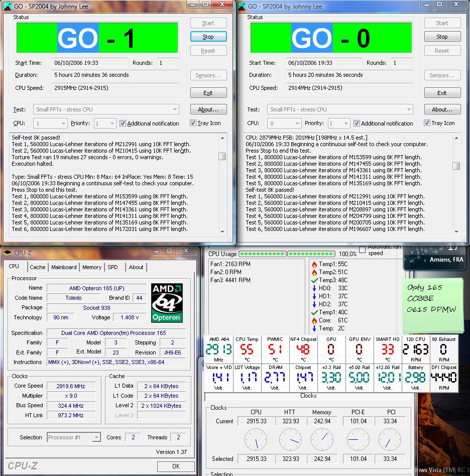This screenshot has height=476, width=470.
Task: Open Priority dropdown in GO - 1 window
Action: [105, 123]
